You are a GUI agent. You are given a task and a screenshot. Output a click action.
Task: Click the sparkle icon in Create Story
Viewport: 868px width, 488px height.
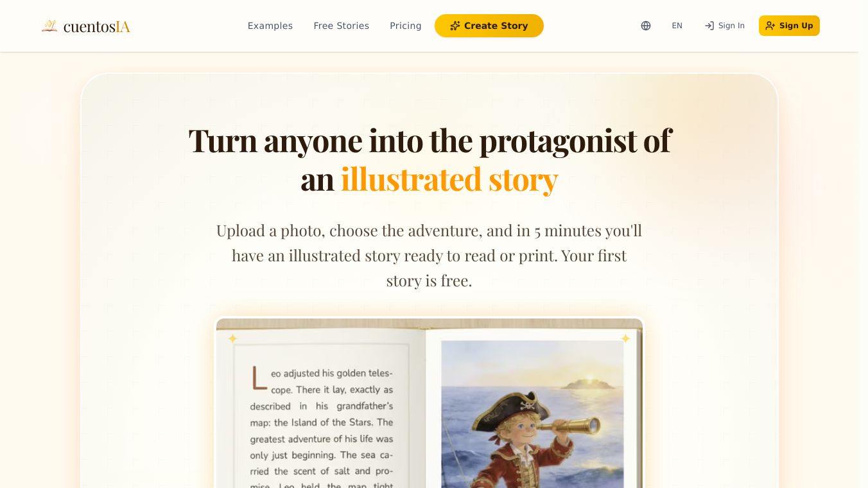tap(455, 26)
